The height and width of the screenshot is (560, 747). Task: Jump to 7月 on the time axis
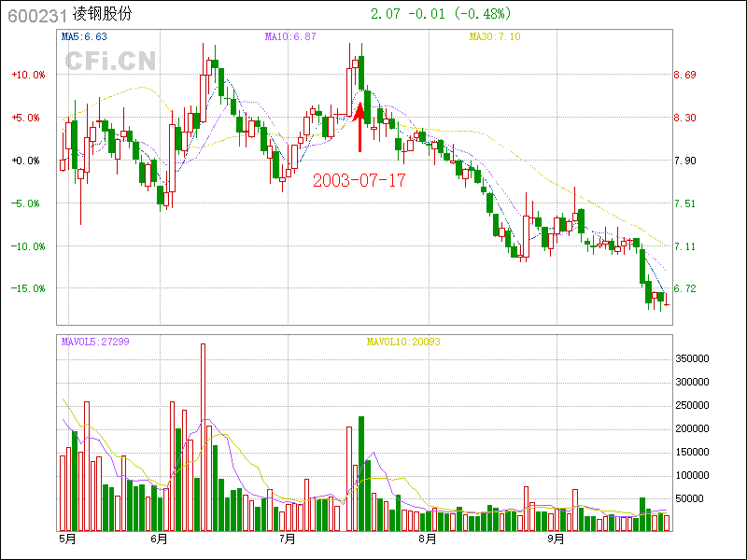pyautogui.click(x=288, y=539)
